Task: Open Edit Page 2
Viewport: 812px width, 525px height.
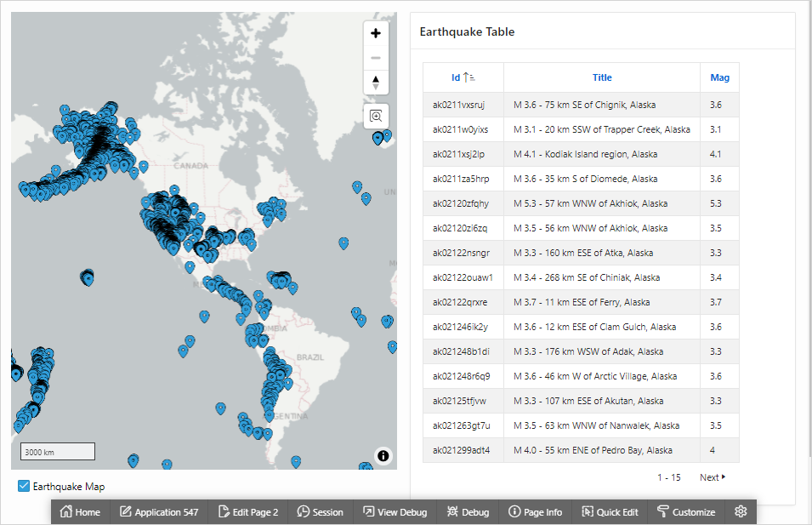Action: [248, 511]
